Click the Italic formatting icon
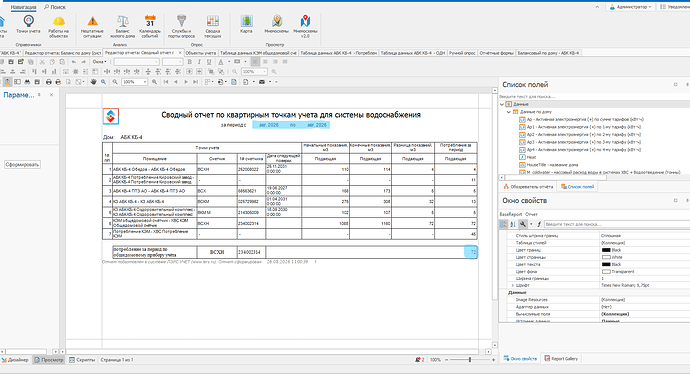This screenshot has height=374, width=690. [x=199, y=62]
